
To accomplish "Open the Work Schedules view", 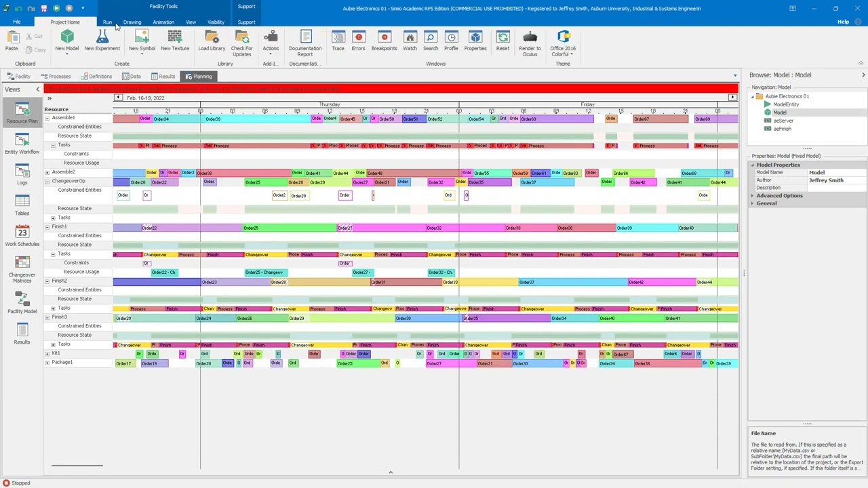I will click(x=22, y=235).
